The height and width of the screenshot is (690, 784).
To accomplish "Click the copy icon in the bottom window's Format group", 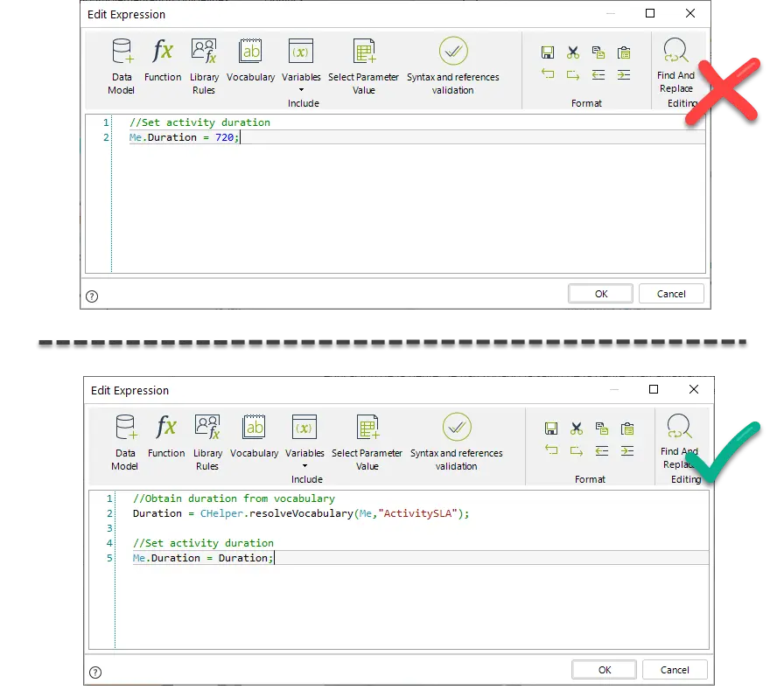I will [601, 429].
